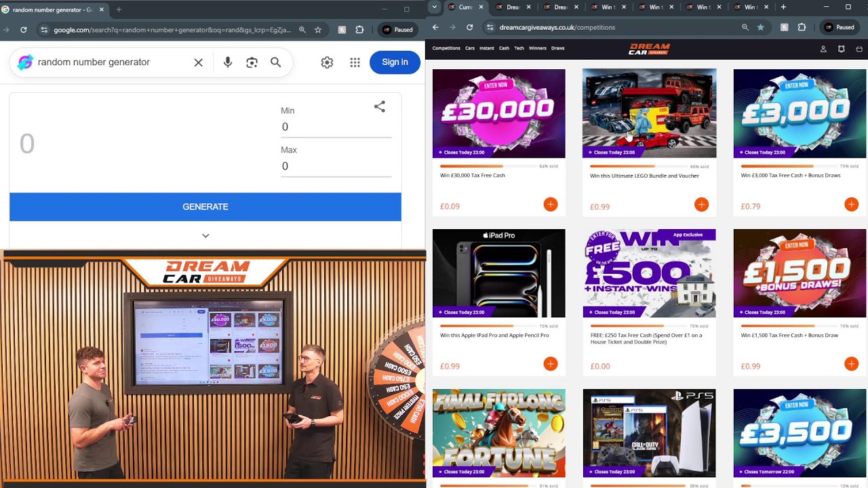Open the Final Furlong Fortune thumbnail
Screen dimensions: 868x488
coord(498,433)
